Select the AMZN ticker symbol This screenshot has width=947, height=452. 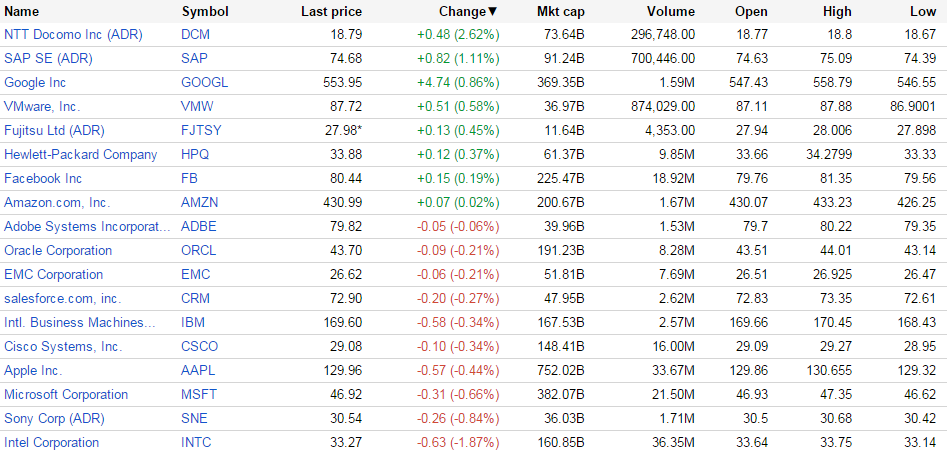coord(199,202)
